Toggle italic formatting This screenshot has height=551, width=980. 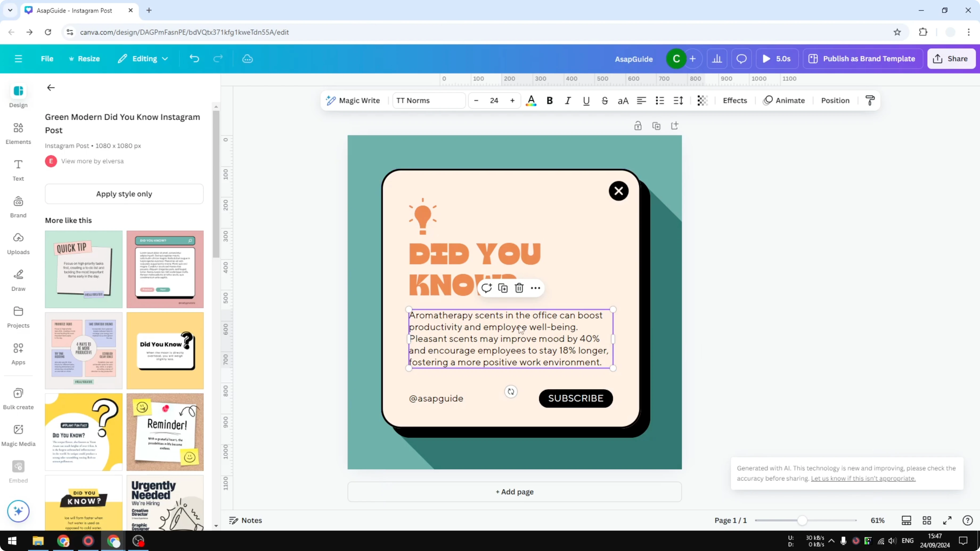pyautogui.click(x=568, y=100)
